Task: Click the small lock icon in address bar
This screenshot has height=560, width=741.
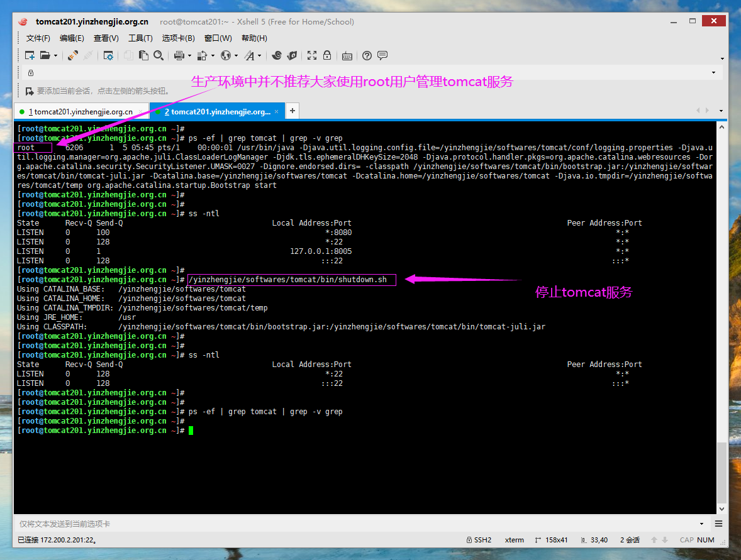Action: coord(31,73)
